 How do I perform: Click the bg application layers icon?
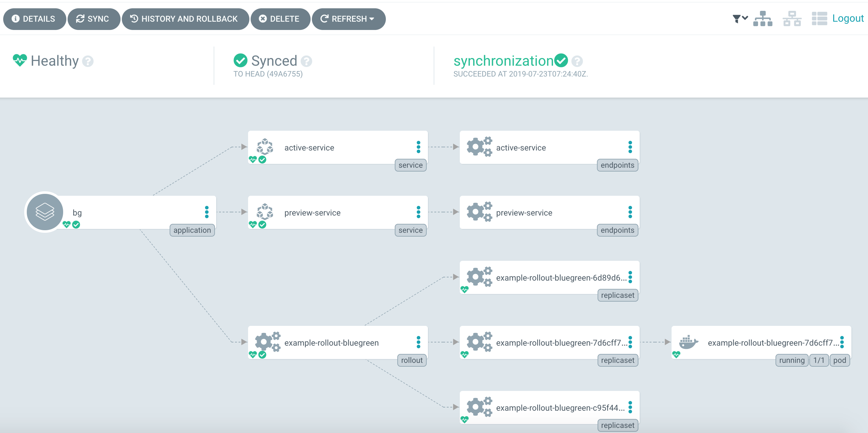(x=45, y=212)
